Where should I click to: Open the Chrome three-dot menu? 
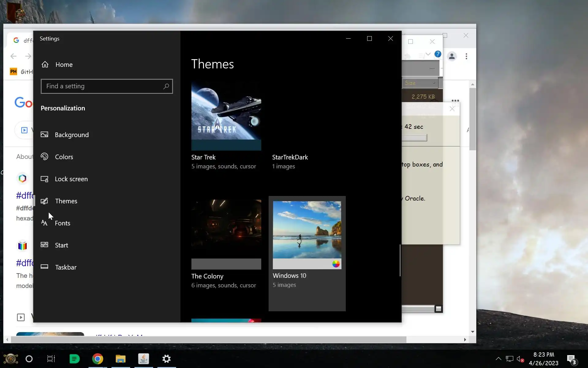click(x=466, y=56)
